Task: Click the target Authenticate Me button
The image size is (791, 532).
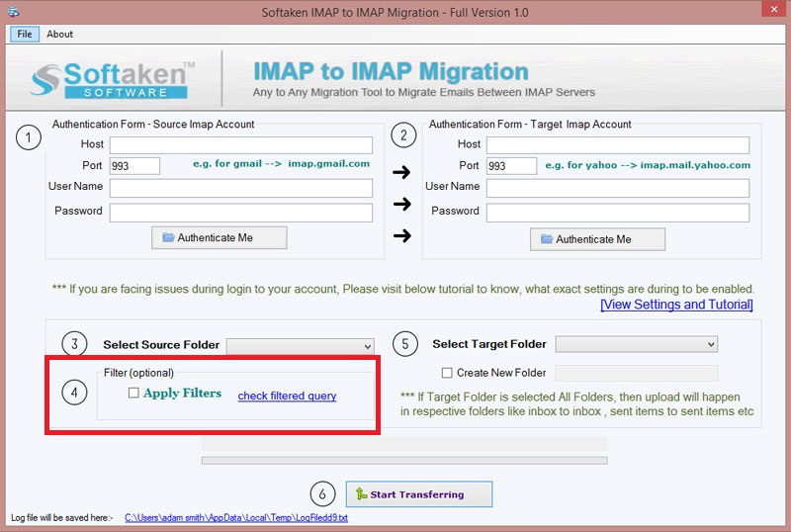Action: coord(597,239)
